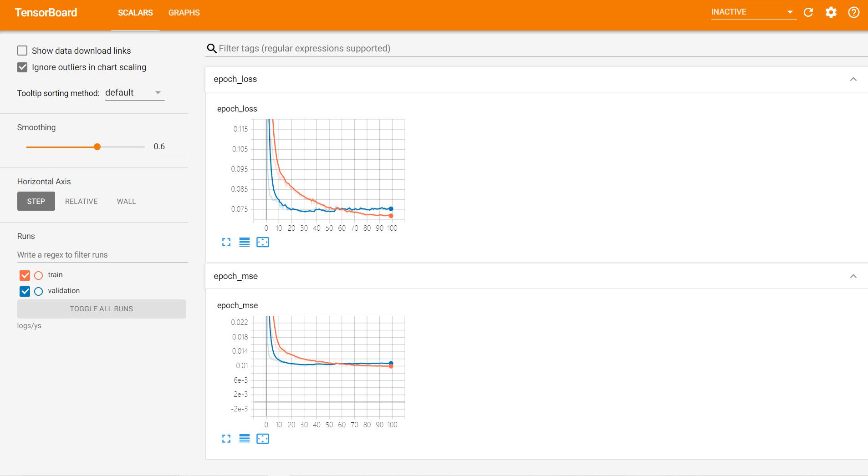Image resolution: width=868 pixels, height=476 pixels.
Task: Toggle y-axis log scale for epoch_loss
Action: (245, 242)
